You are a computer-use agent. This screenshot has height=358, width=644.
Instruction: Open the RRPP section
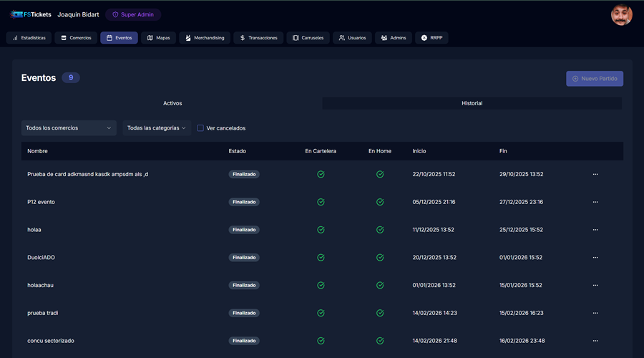coord(431,38)
